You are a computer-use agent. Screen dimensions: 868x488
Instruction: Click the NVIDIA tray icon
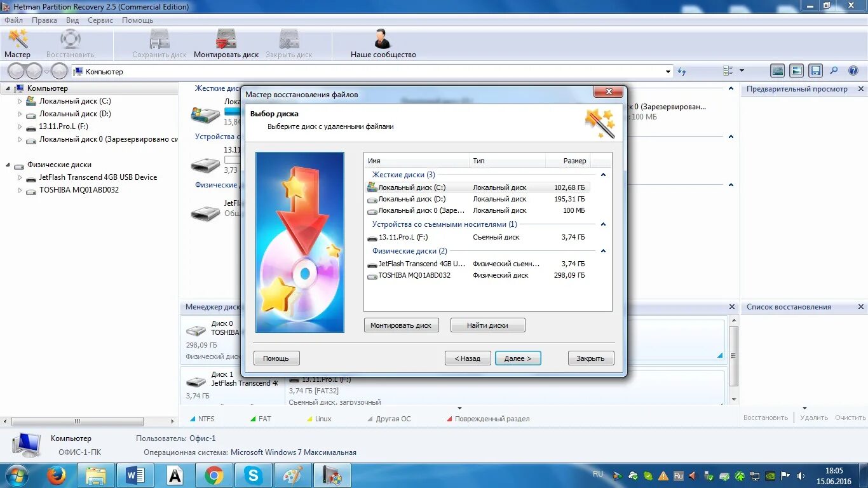770,475
